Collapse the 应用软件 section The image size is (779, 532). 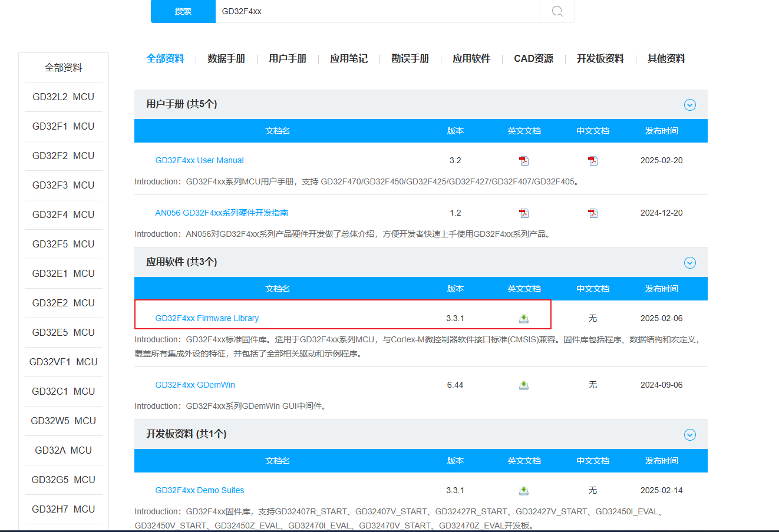coord(690,262)
